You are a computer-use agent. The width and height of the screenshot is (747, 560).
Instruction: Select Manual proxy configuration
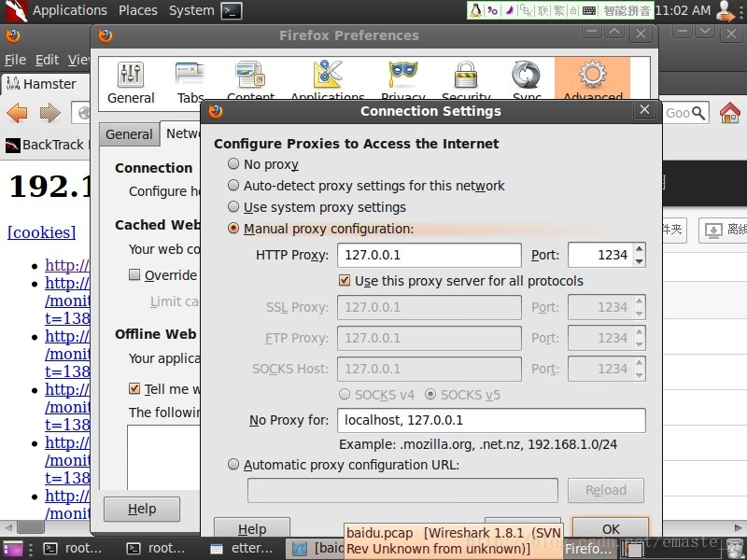[233, 229]
